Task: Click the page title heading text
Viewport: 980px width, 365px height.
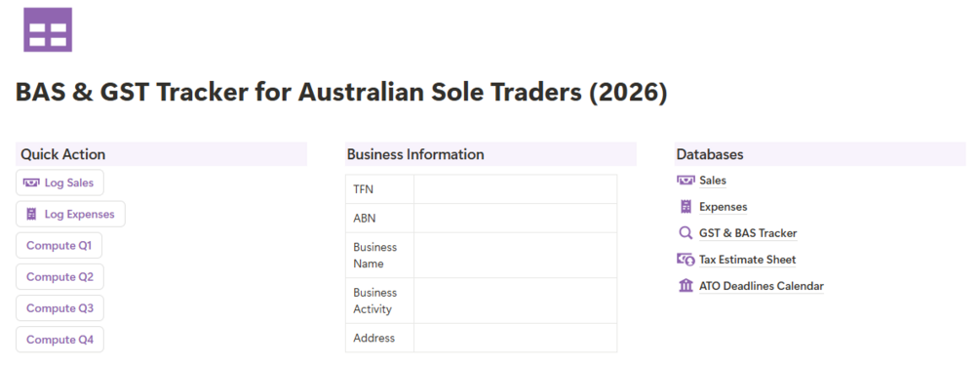Action: [341, 93]
